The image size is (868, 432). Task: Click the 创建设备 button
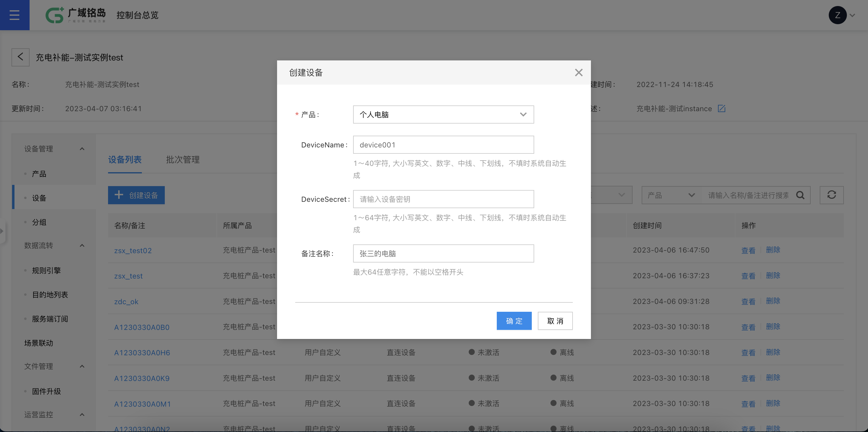[x=136, y=195]
